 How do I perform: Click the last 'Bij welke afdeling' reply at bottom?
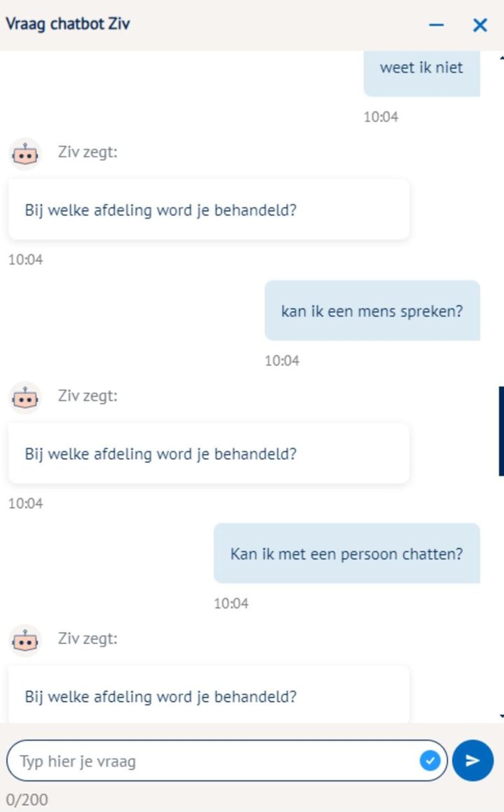209,695
